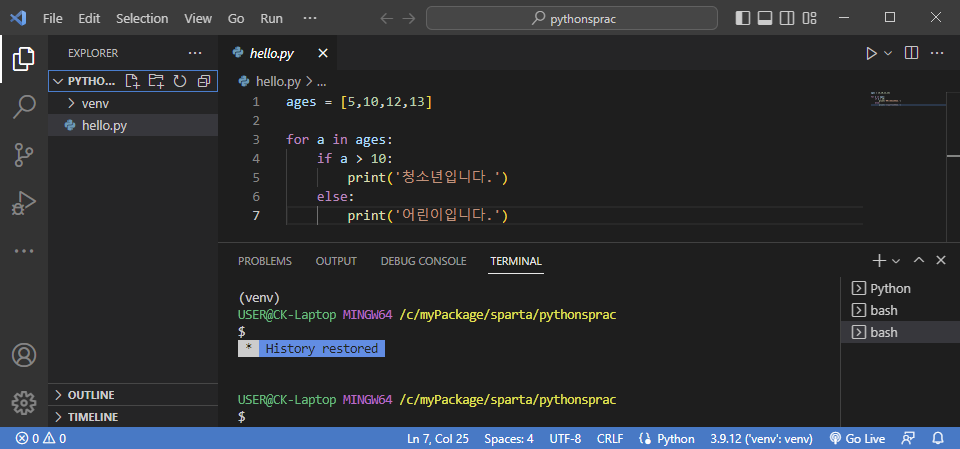The height and width of the screenshot is (449, 960).
Task: Open the feedback icon in status bar
Action: [x=909, y=439]
